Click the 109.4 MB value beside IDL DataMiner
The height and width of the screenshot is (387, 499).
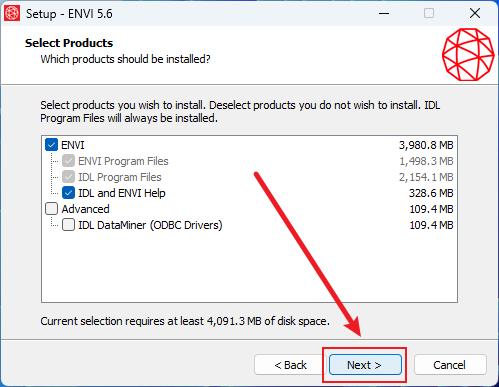point(431,225)
